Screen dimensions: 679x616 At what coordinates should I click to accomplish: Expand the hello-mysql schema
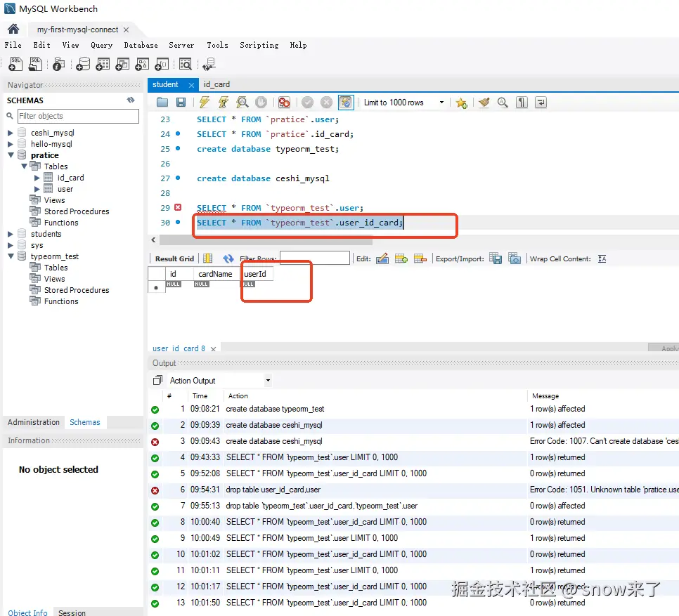click(11, 144)
